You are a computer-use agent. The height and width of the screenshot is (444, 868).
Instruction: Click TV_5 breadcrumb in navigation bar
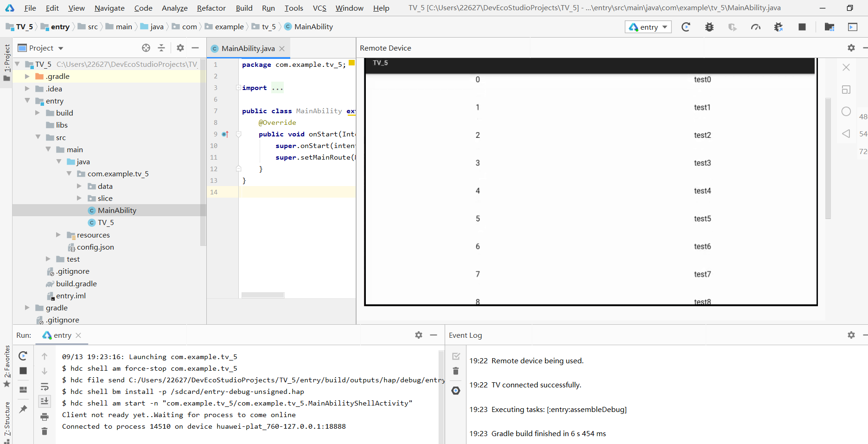(19, 26)
